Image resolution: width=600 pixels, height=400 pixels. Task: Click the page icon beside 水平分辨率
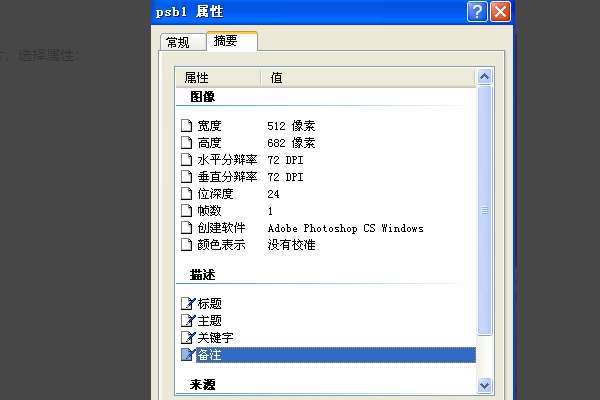(186, 160)
